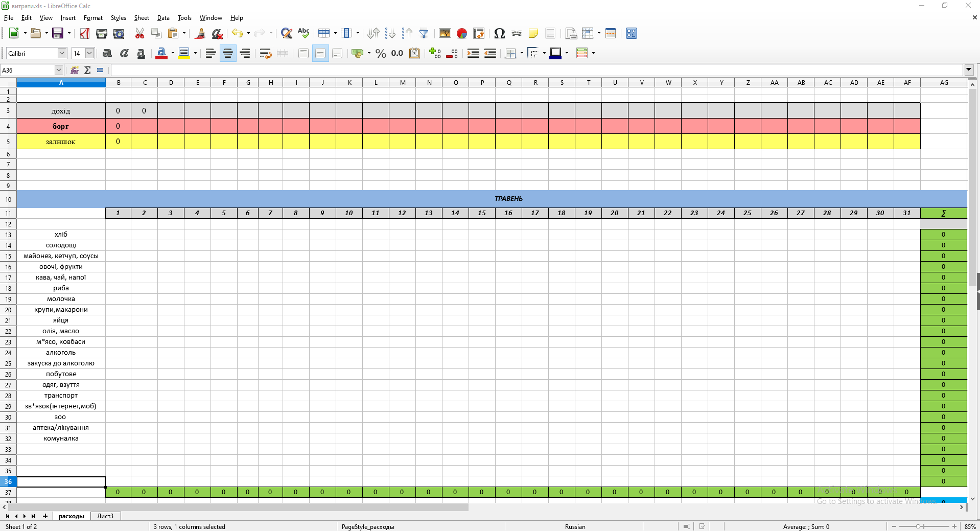
Task: Click Delete Decimal Place icon
Action: coord(452,53)
